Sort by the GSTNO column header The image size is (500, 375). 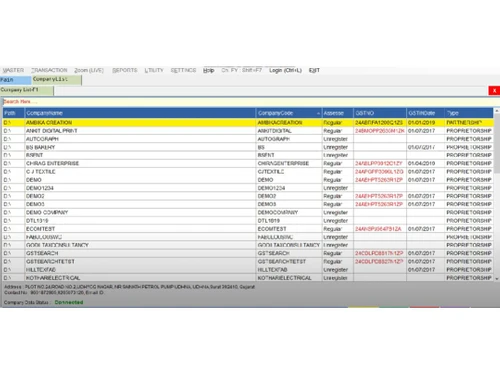(380, 113)
